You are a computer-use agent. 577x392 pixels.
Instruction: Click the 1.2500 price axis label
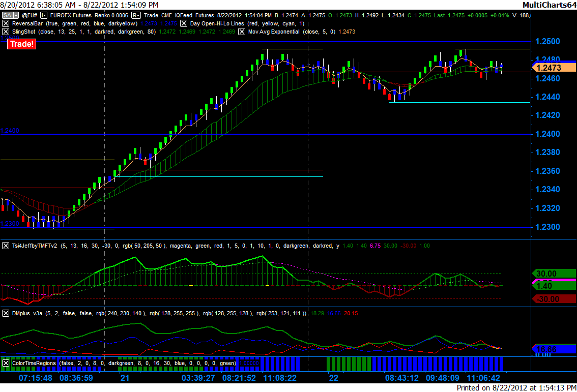[x=547, y=42]
